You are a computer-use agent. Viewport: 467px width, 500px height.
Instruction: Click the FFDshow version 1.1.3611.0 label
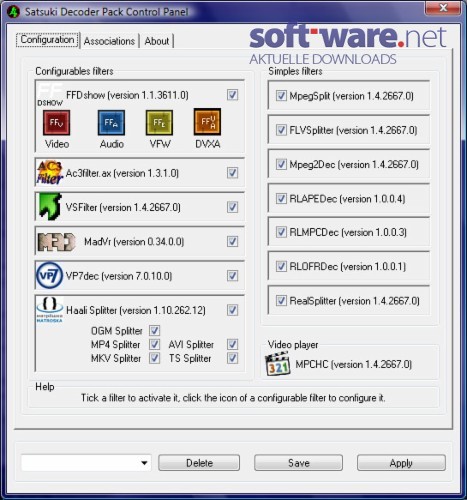(127, 95)
